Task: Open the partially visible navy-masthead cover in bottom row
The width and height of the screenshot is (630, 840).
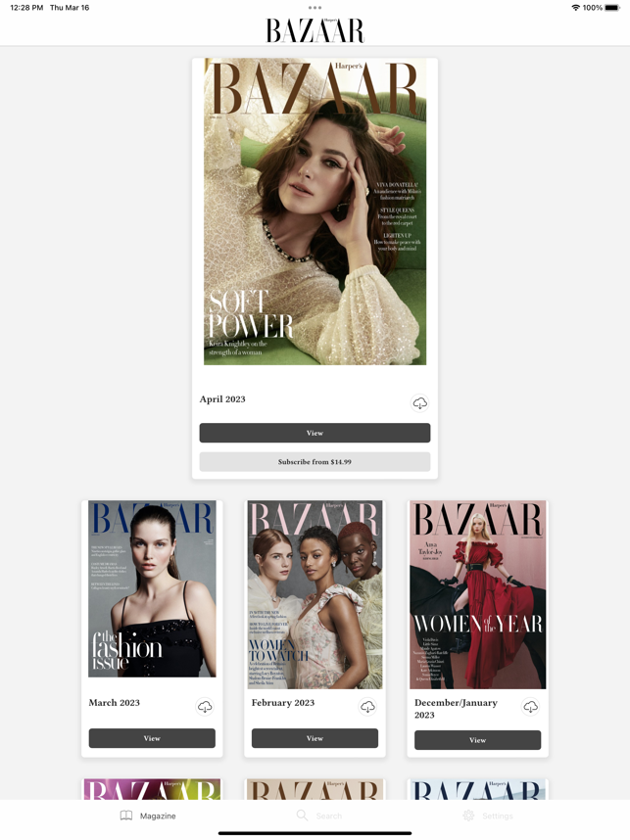Action: (x=478, y=790)
